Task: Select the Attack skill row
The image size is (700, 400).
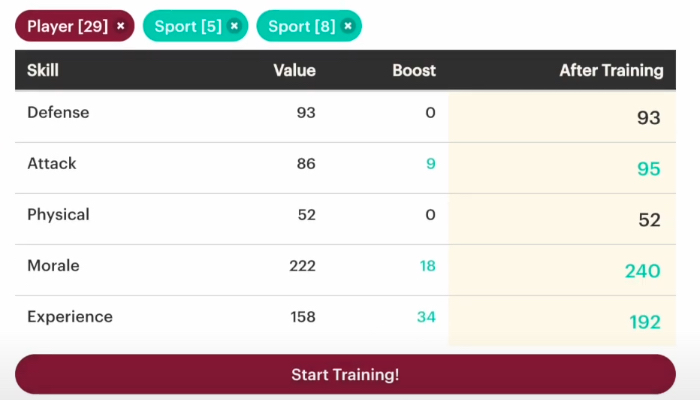Action: click(345, 168)
